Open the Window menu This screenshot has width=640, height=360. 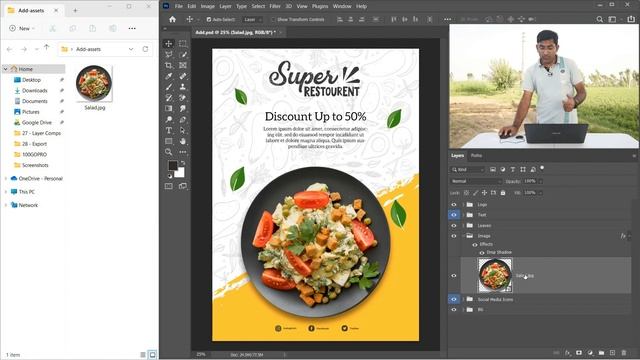(342, 6)
